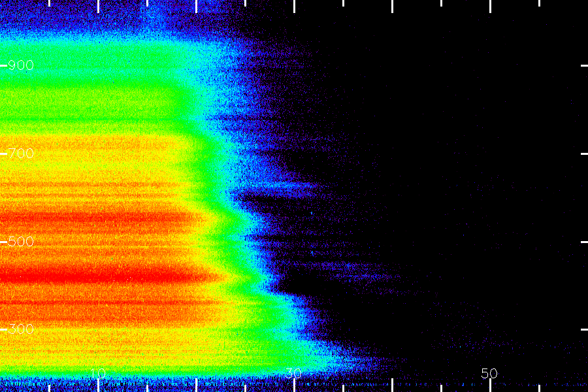Click the y-axis label 900
This screenshot has height=392, width=588.
[x=21, y=65]
